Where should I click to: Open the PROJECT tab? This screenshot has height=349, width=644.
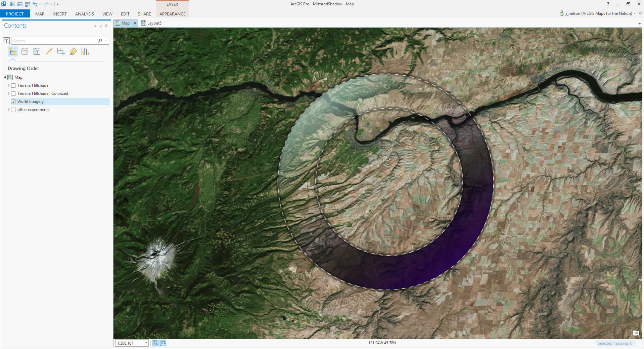point(15,14)
